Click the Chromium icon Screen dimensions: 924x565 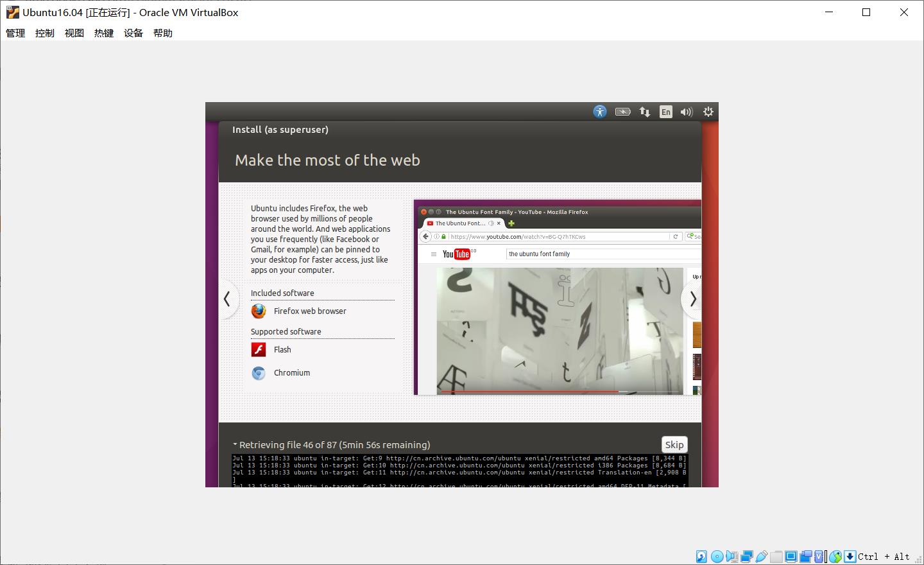(x=259, y=373)
